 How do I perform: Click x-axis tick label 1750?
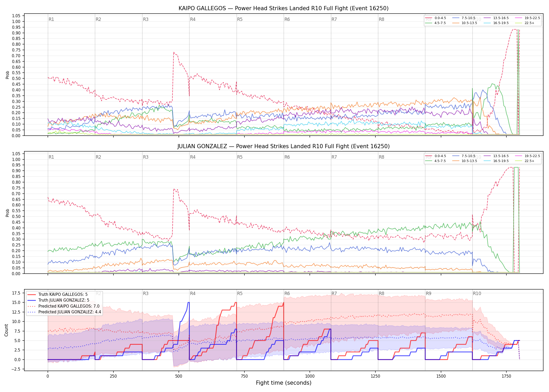[506, 376]
